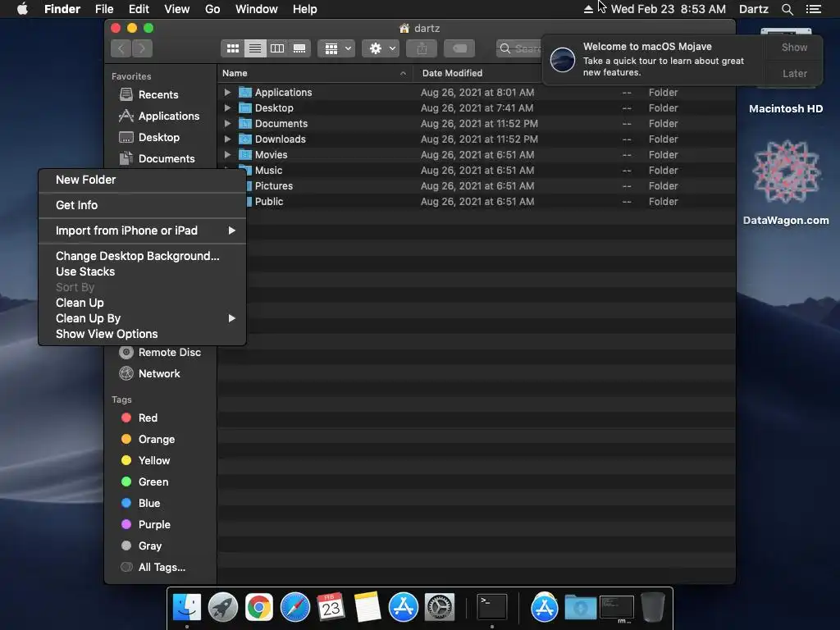Open the Apple menu
840x630 pixels.
pos(22,9)
